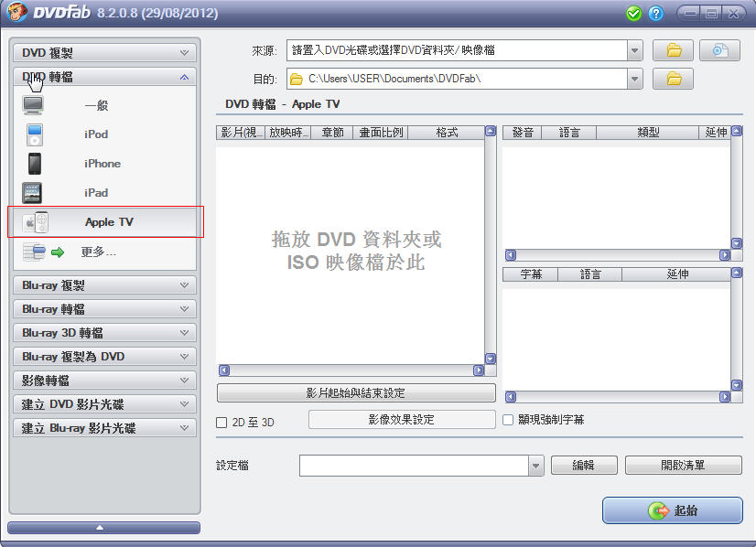
Task: Choose the iPad device icon
Action: (34, 193)
